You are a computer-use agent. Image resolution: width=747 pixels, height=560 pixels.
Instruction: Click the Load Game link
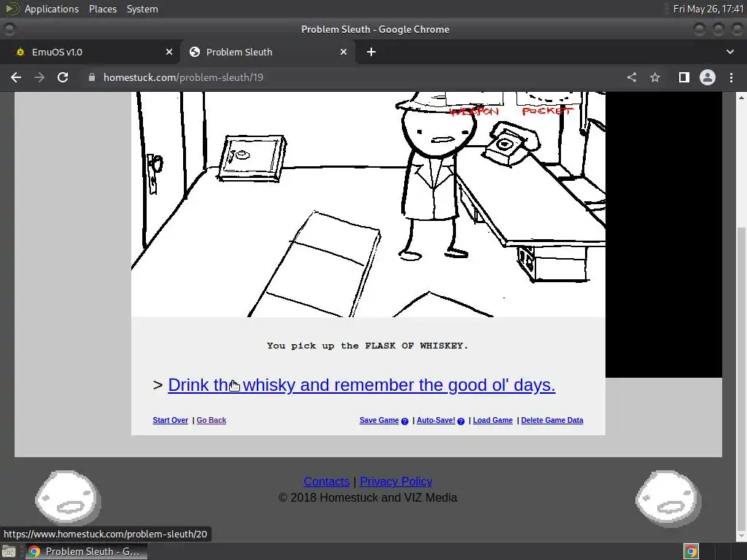[492, 420]
